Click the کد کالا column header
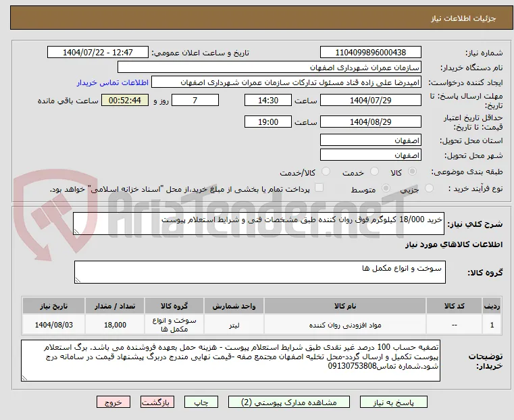 [x=454, y=306]
